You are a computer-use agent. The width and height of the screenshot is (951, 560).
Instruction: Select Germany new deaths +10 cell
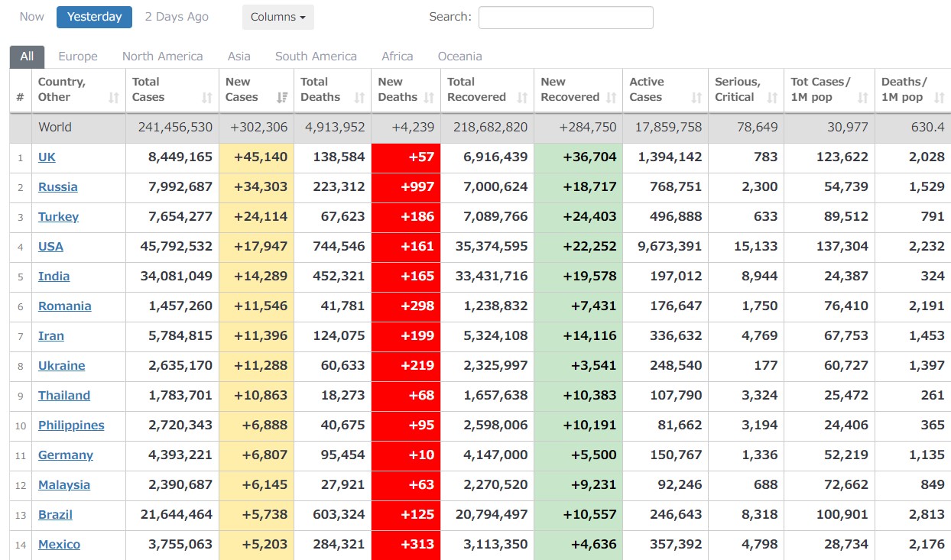(x=406, y=455)
